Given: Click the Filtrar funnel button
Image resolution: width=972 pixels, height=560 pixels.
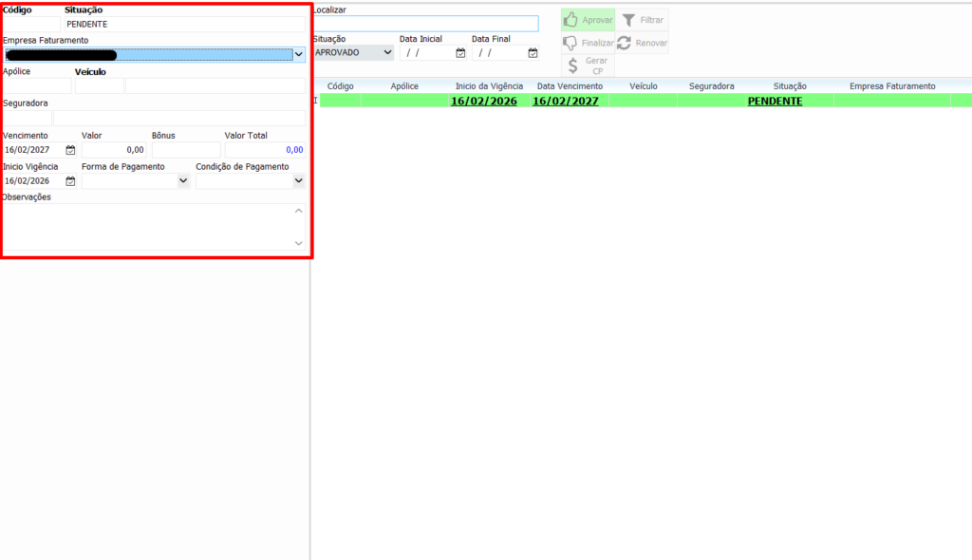Looking at the screenshot, I should pos(643,20).
